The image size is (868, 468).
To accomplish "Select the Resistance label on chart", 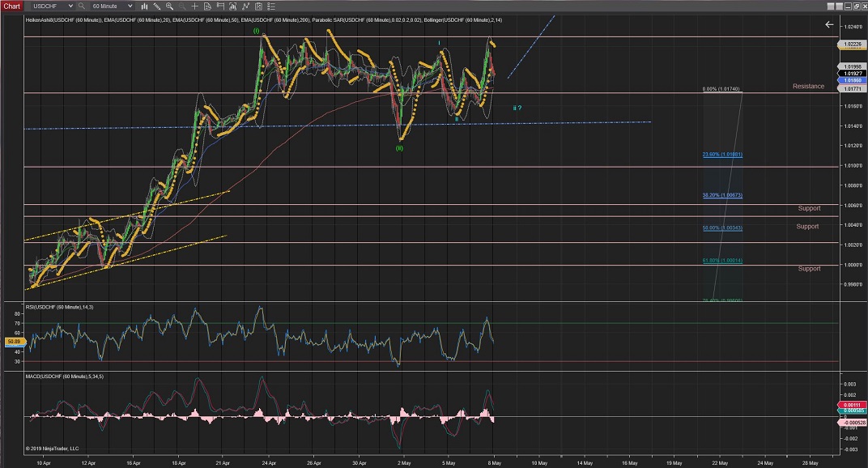I will [808, 86].
